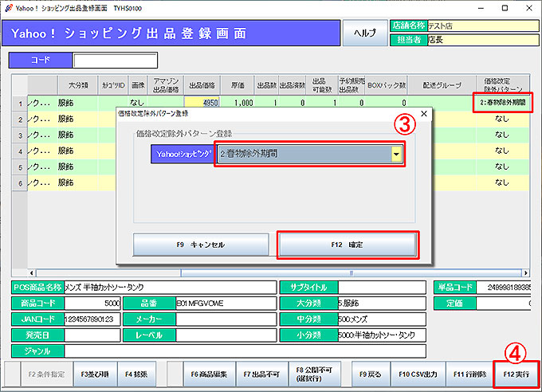Click F12 確定 button in dialog
Viewport: 542px width, 392px height.
click(347, 245)
